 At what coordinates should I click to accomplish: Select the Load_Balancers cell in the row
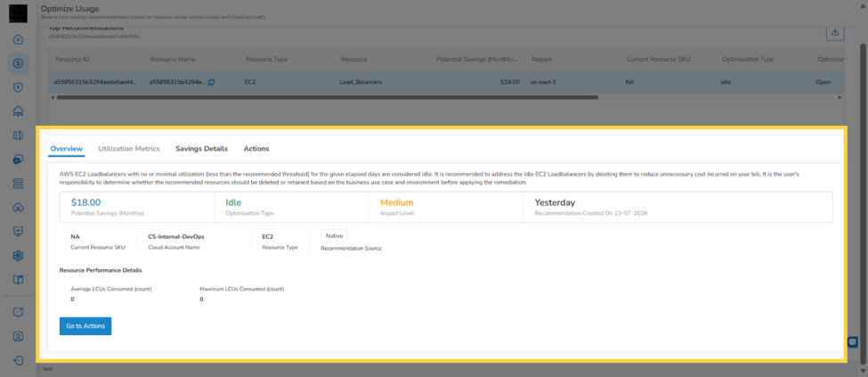[361, 82]
